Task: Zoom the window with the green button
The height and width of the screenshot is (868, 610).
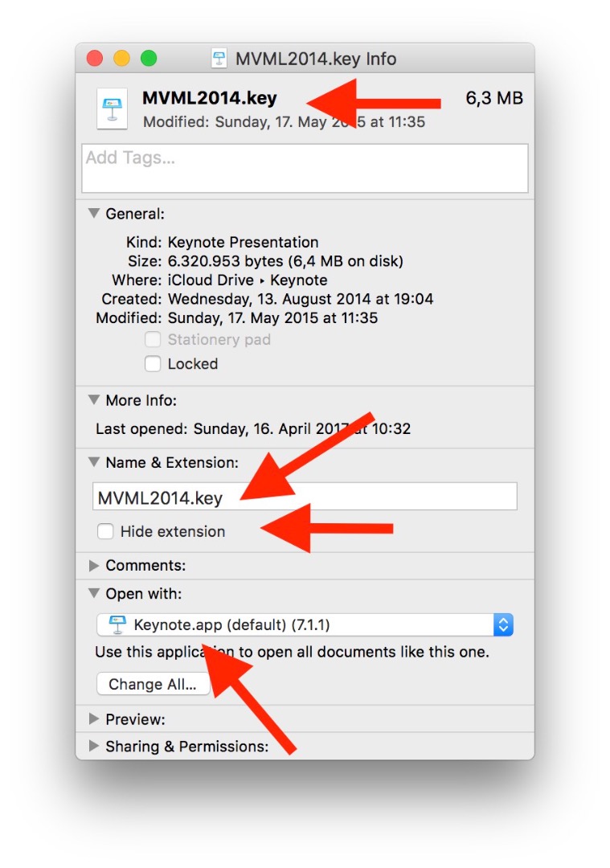Action: click(149, 59)
